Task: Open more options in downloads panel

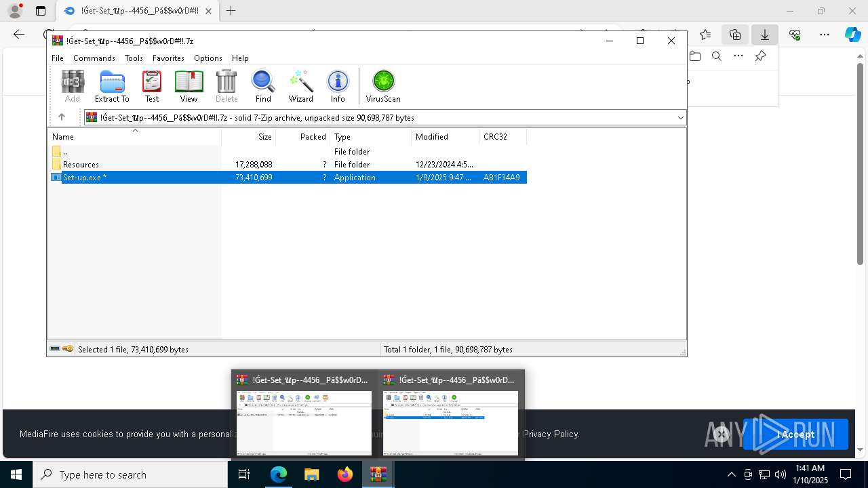Action: click(738, 56)
